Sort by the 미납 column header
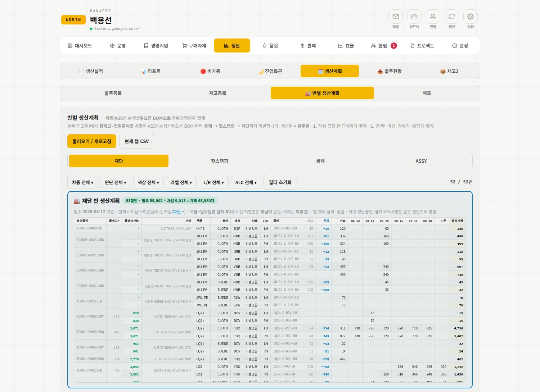The image size is (540, 392). click(x=339, y=221)
